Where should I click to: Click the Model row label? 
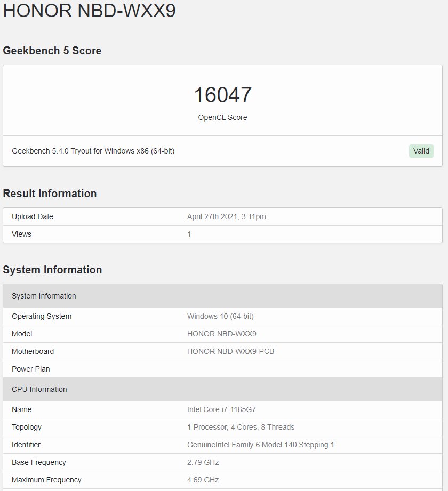click(x=22, y=334)
